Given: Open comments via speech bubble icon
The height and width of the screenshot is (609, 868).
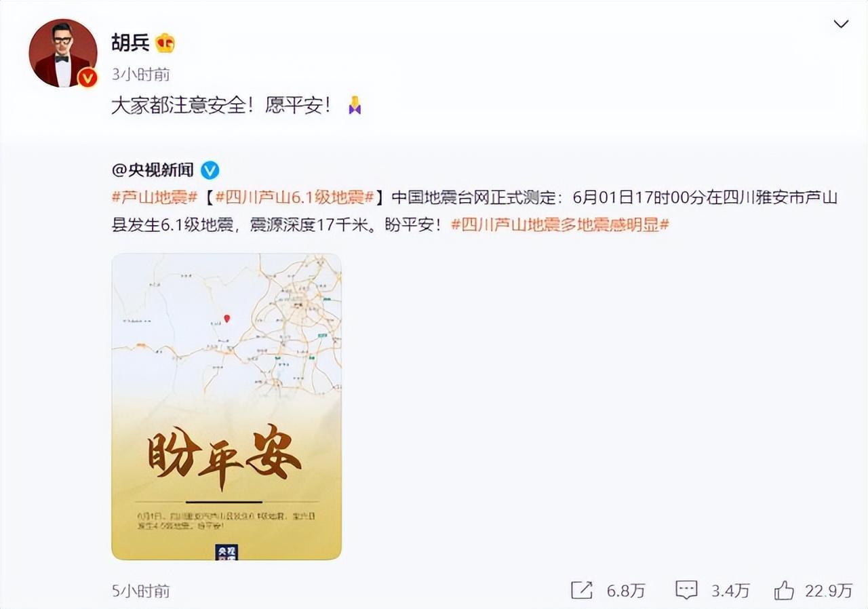Looking at the screenshot, I should point(686,590).
